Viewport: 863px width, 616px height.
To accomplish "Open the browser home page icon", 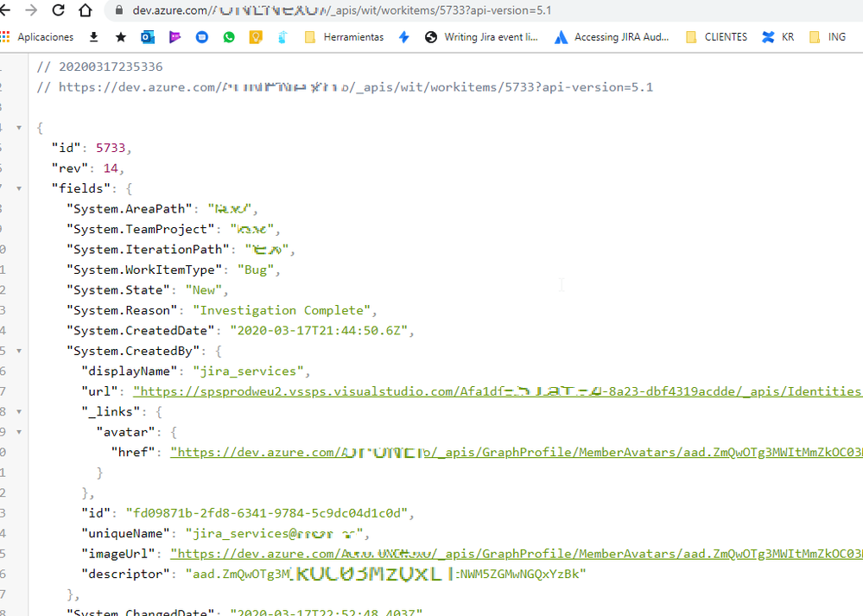I will (86, 10).
